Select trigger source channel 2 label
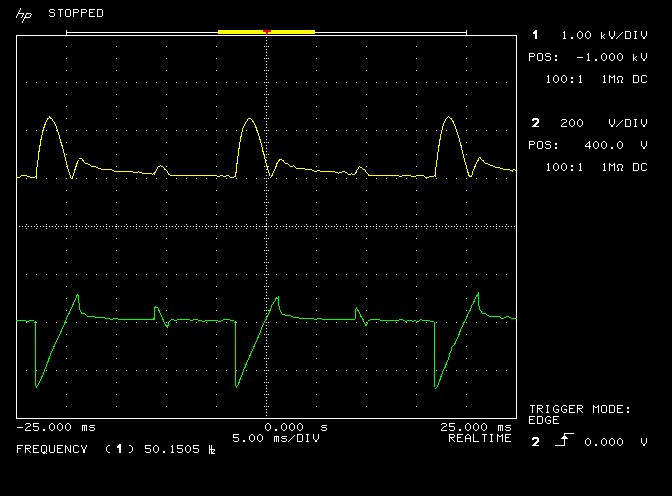This screenshot has height=496, width=672. [x=536, y=442]
